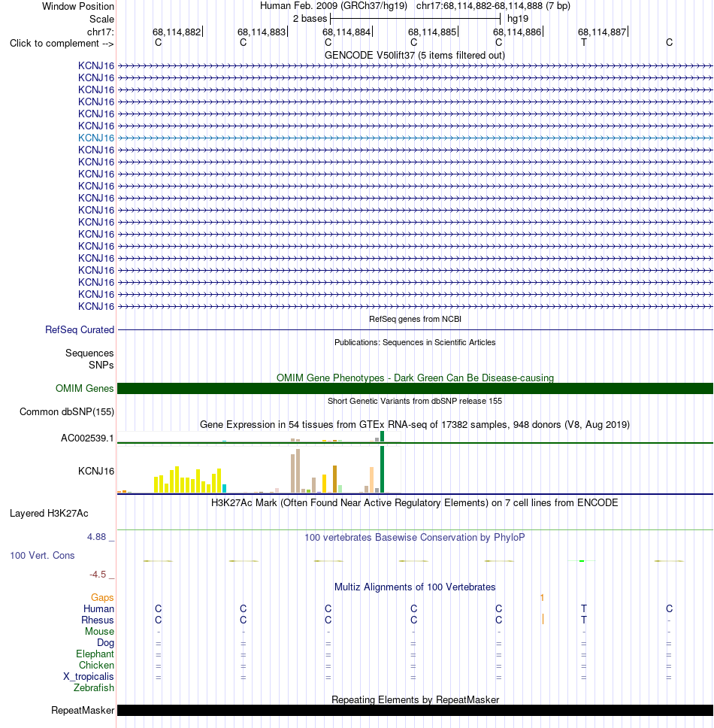
Task: Open 'Publications: Sequences in Scientific Articles' title
Action: tap(415, 342)
